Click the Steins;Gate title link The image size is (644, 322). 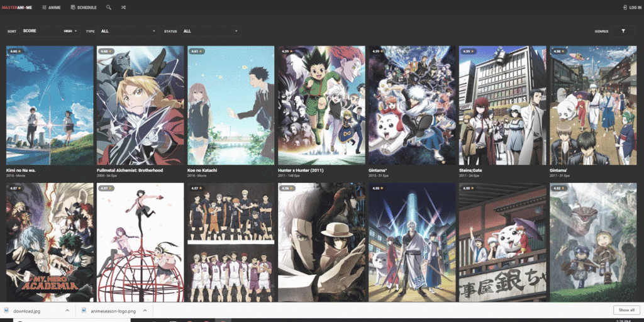(x=470, y=170)
